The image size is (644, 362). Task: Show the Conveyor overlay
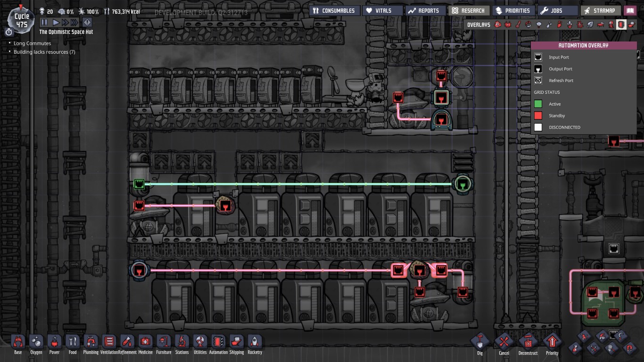[632, 25]
